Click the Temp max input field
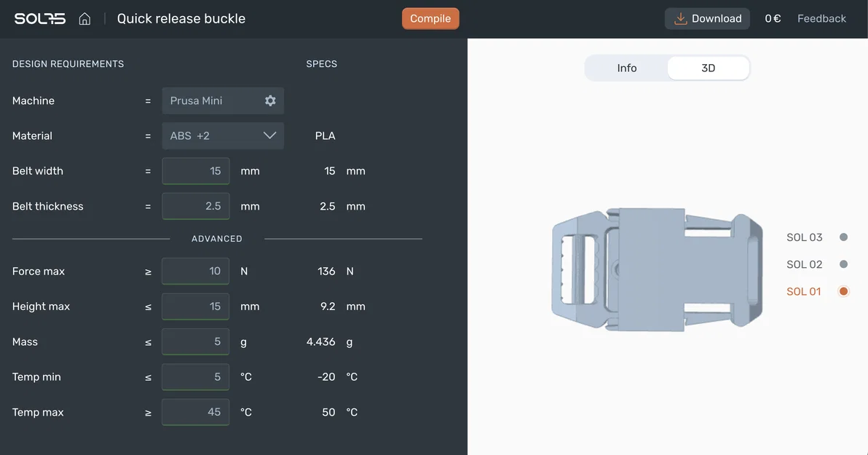The width and height of the screenshot is (868, 455). click(195, 411)
